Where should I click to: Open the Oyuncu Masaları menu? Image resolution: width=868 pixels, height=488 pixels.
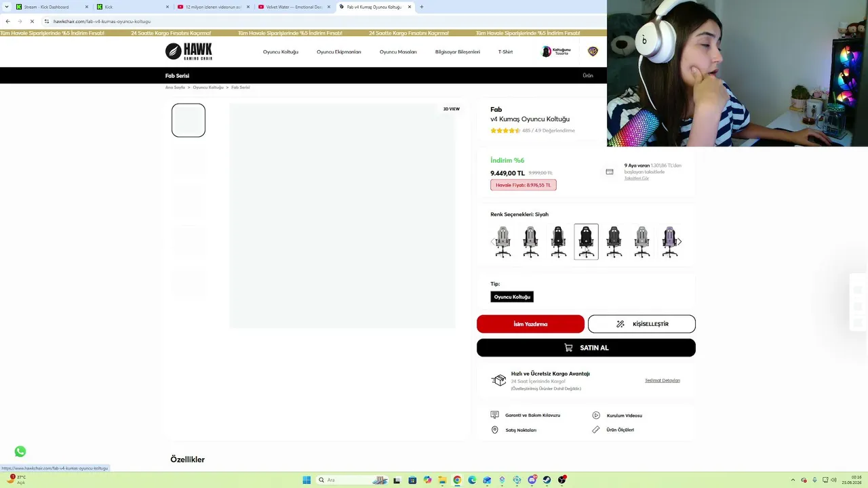pos(398,52)
